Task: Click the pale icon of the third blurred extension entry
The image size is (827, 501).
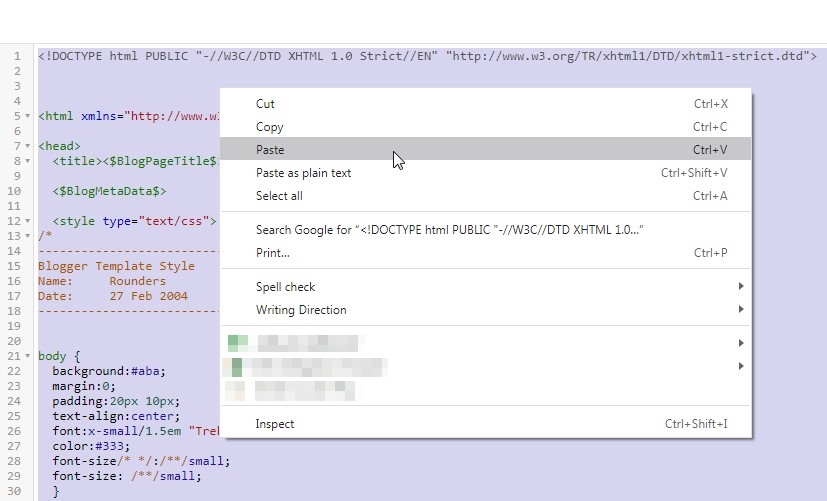Action: tap(236, 389)
